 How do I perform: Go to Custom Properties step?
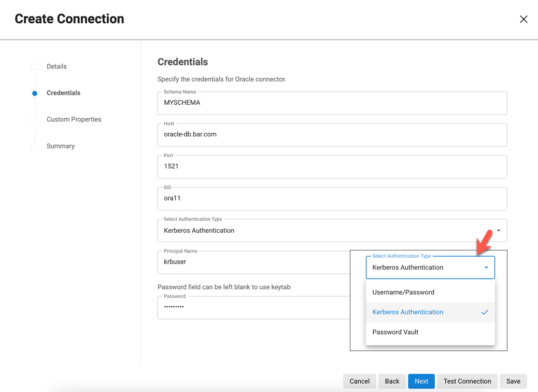(x=74, y=119)
